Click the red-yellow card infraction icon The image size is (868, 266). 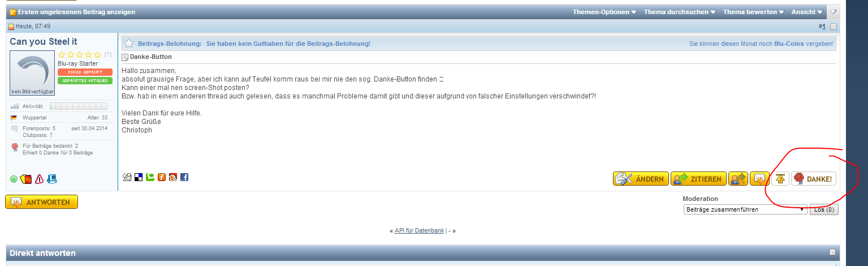(25, 179)
